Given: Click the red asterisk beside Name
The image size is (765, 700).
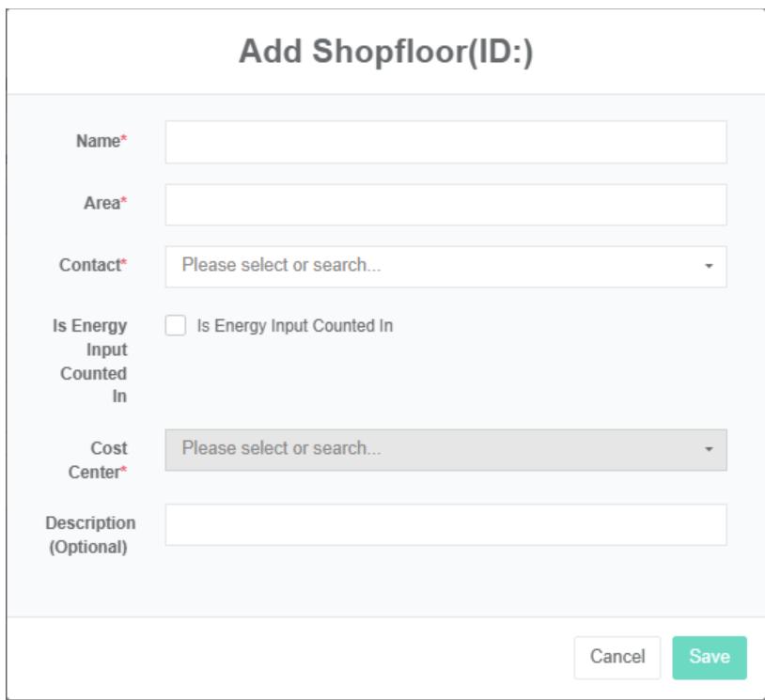Looking at the screenshot, I should click(x=124, y=141).
